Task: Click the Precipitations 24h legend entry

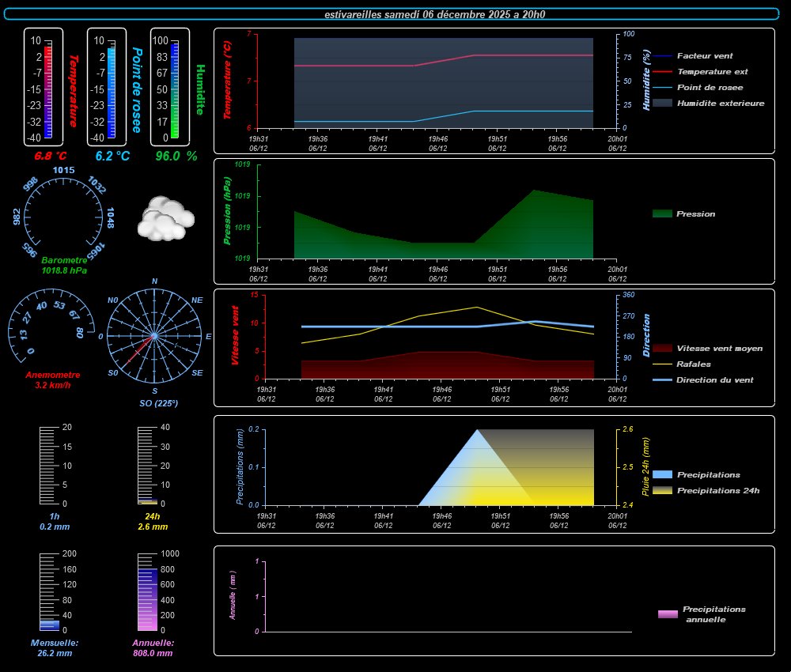Action: pos(718,490)
